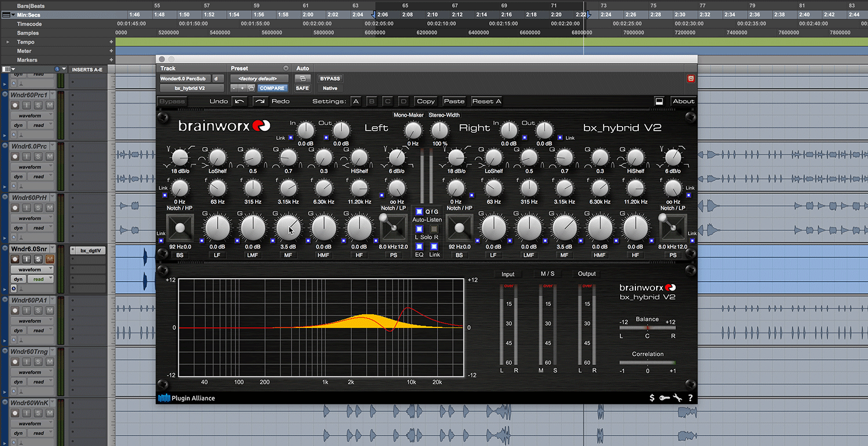
Task: Toggle the Right output gain Link button
Action: click(x=560, y=138)
